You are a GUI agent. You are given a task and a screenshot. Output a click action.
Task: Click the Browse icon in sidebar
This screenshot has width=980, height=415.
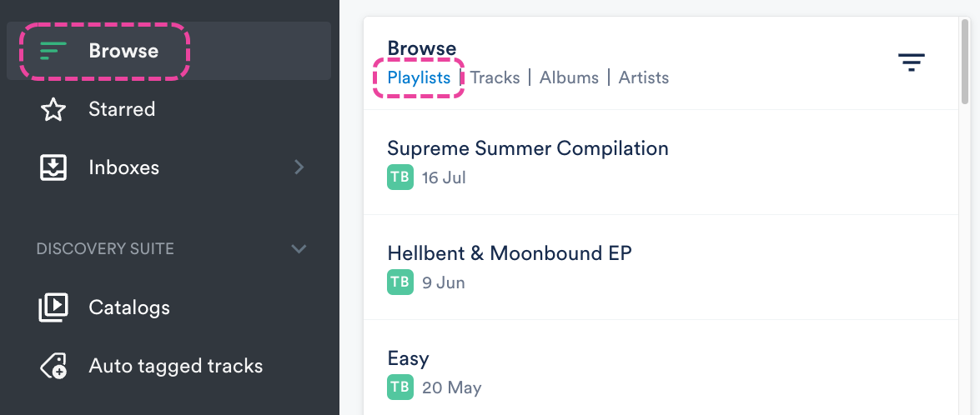point(54,51)
